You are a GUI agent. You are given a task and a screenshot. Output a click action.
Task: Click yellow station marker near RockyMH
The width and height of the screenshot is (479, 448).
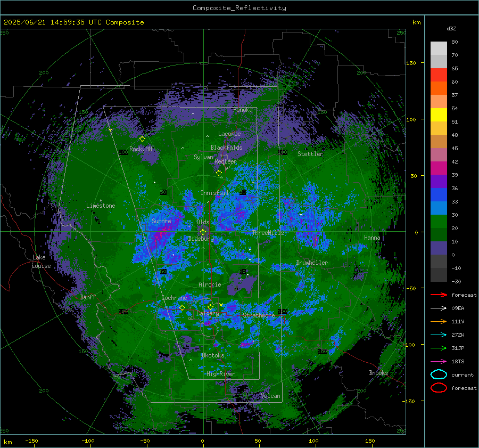pyautogui.click(x=142, y=139)
